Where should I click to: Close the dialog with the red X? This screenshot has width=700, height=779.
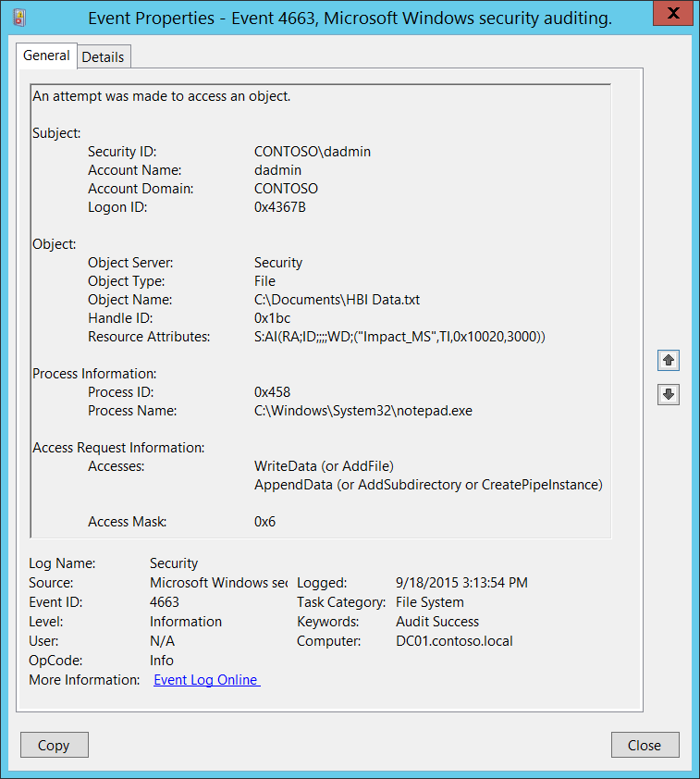pyautogui.click(x=672, y=13)
